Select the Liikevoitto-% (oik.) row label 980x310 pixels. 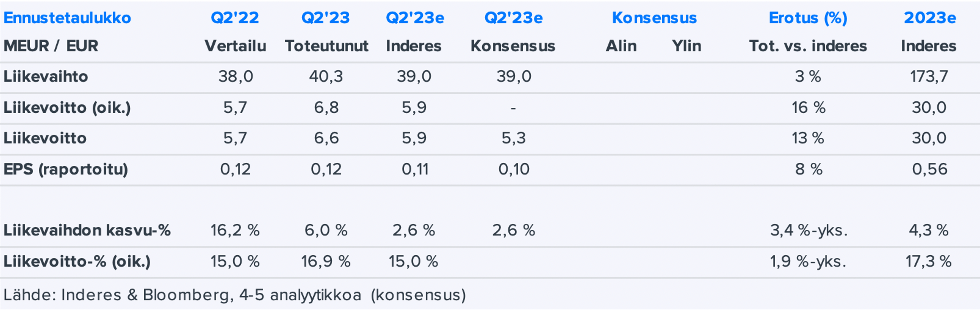(x=77, y=262)
